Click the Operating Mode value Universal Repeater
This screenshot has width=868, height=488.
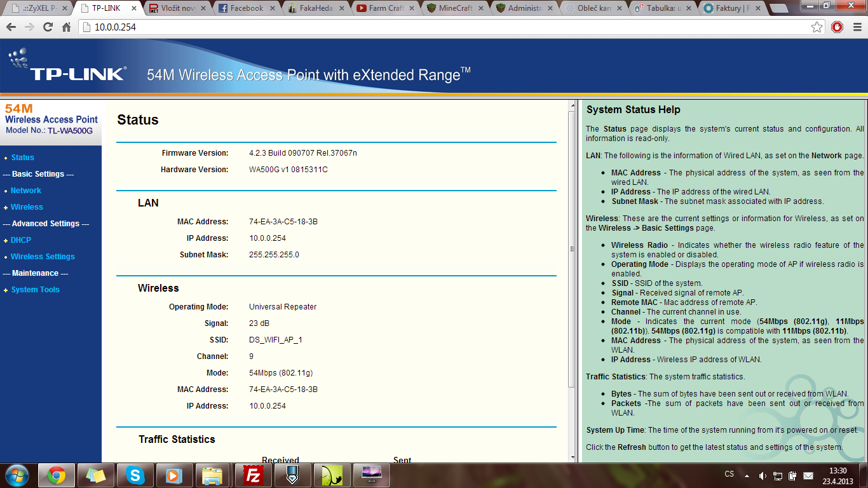point(283,307)
